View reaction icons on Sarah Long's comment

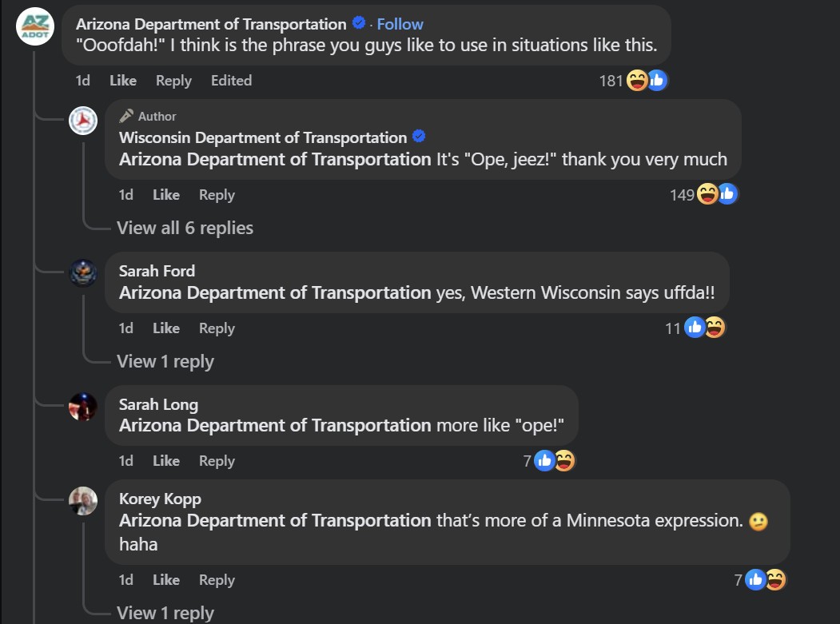(x=555, y=460)
